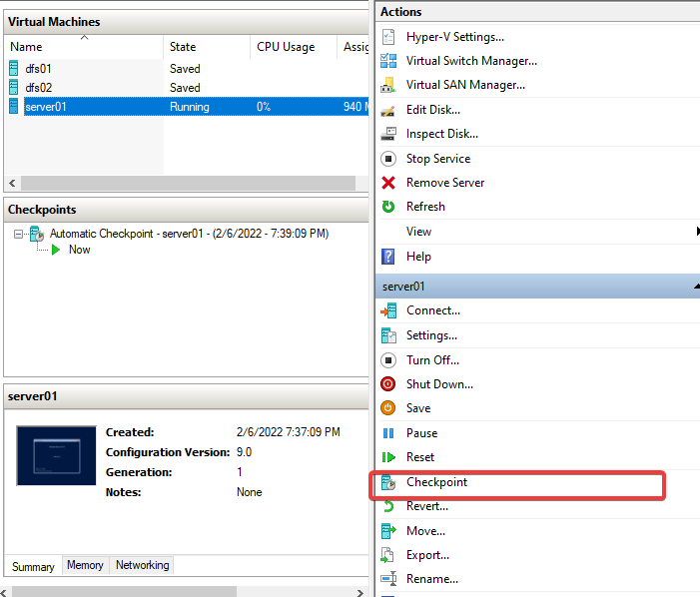The height and width of the screenshot is (597, 700).
Task: Switch to the Memory tab
Action: coord(85,565)
